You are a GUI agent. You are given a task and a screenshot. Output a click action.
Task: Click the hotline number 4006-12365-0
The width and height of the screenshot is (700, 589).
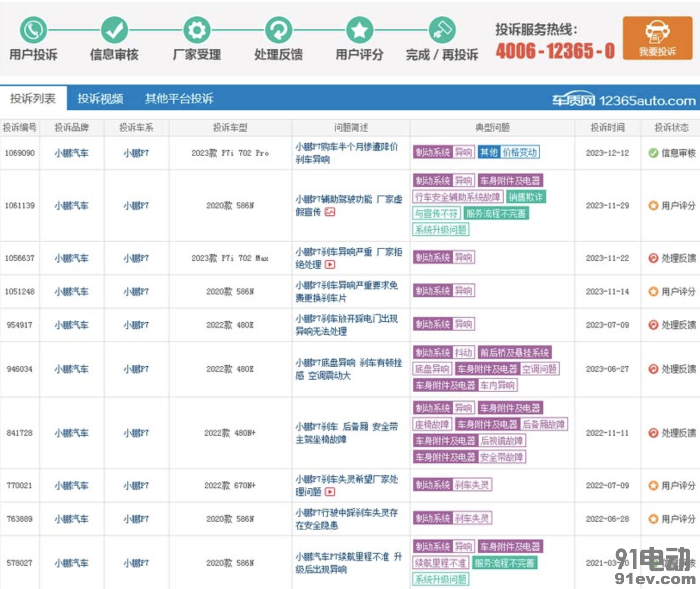pyautogui.click(x=555, y=51)
